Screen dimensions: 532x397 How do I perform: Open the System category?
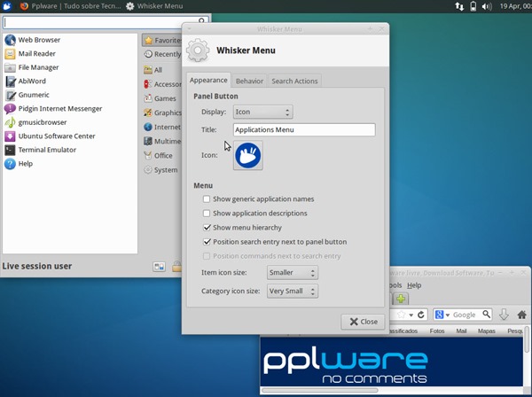coord(162,170)
